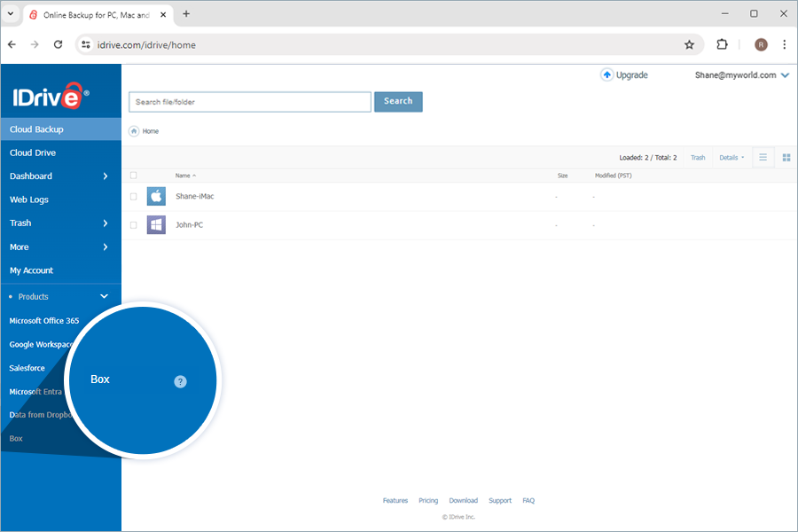Click the Home breadcrumb icon
The image size is (798, 532).
pyautogui.click(x=134, y=131)
